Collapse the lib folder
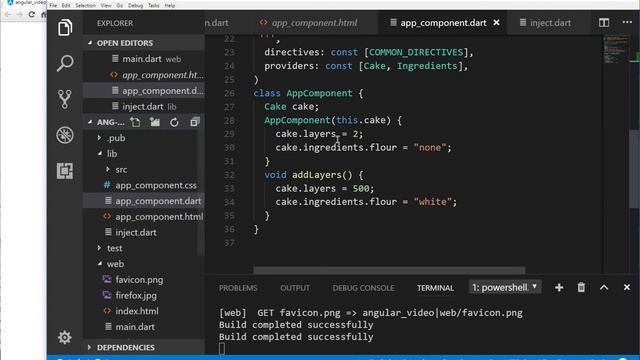 pos(100,153)
